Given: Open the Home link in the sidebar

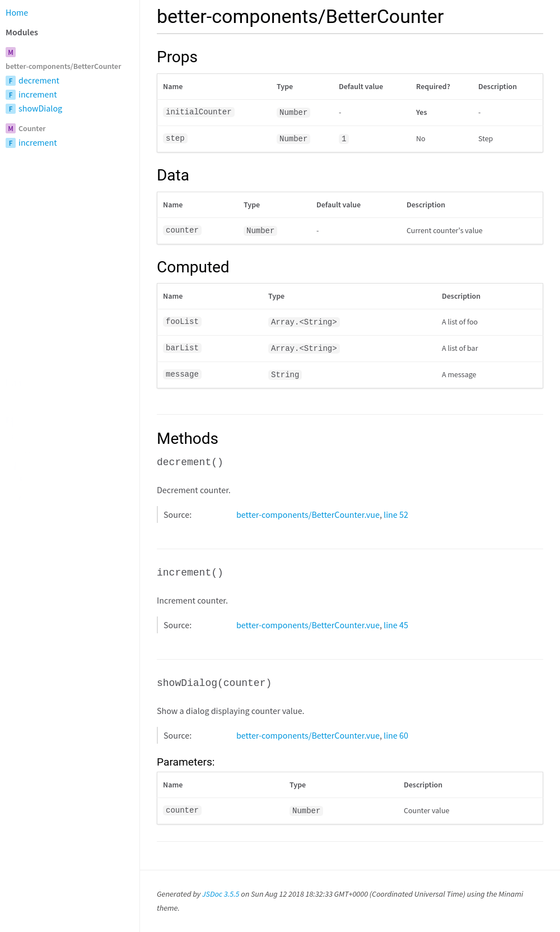Looking at the screenshot, I should (x=16, y=12).
